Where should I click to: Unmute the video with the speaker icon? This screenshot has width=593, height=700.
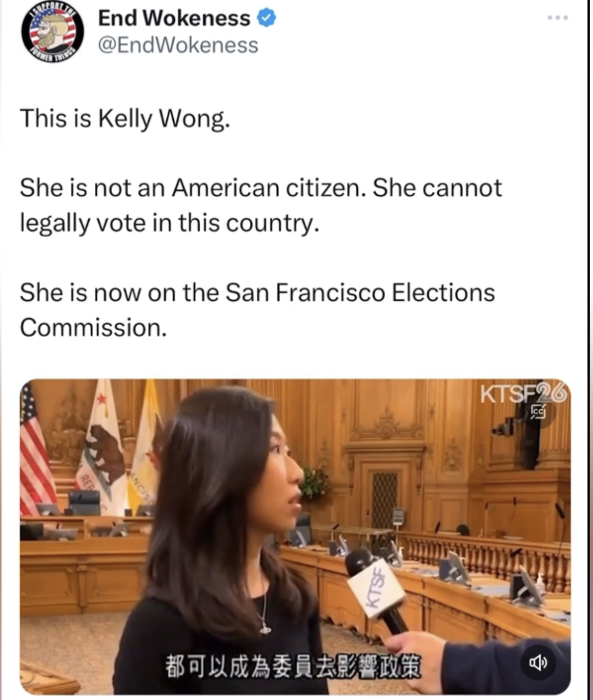538,662
